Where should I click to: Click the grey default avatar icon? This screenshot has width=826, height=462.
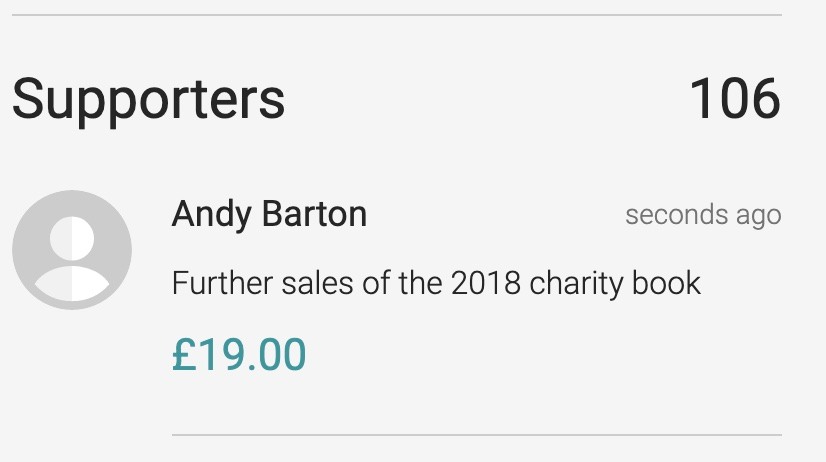coord(72,250)
